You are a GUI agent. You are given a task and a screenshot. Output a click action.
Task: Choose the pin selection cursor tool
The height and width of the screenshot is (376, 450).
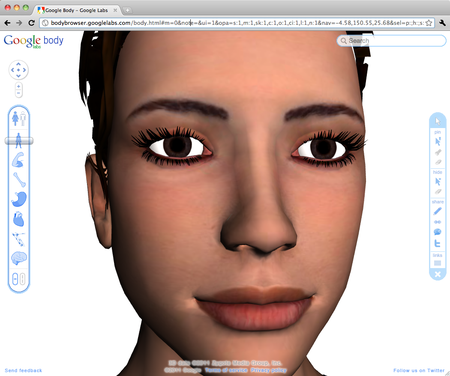pyautogui.click(x=438, y=141)
